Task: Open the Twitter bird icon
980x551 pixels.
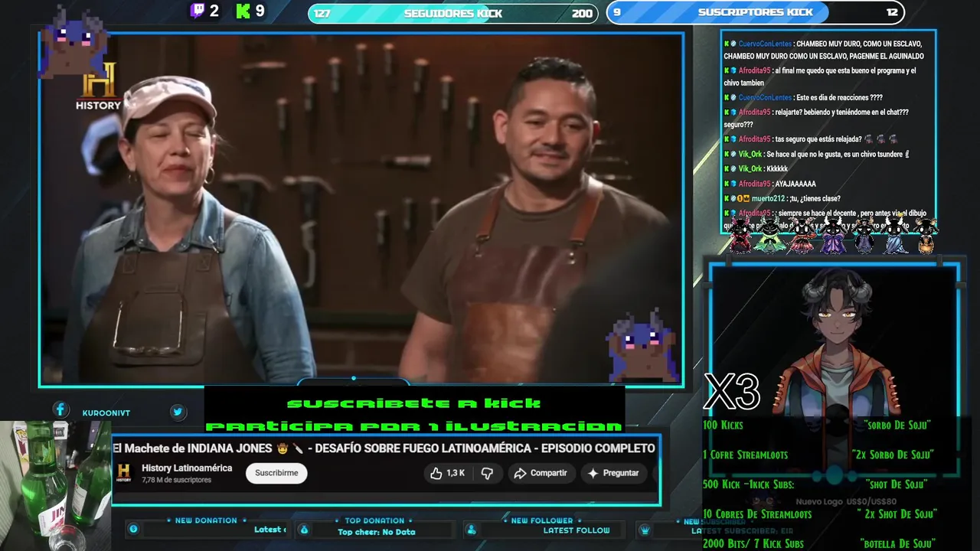Action: pos(178,412)
